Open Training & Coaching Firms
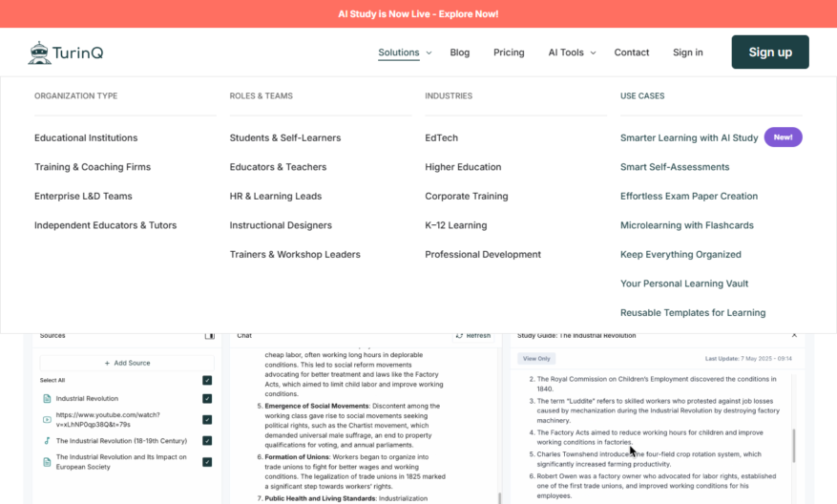Screen dimensions: 837x504 click(93, 167)
